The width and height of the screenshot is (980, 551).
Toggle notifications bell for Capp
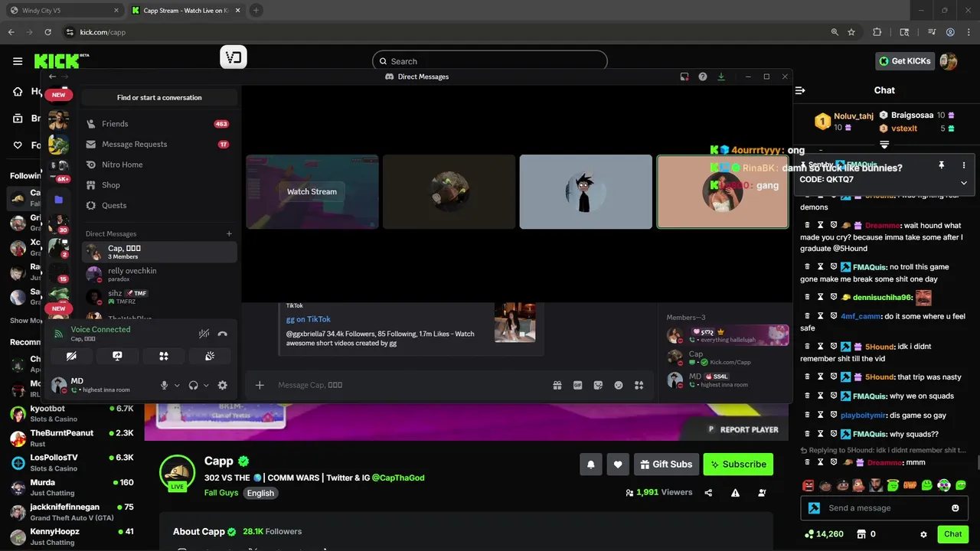pos(591,464)
